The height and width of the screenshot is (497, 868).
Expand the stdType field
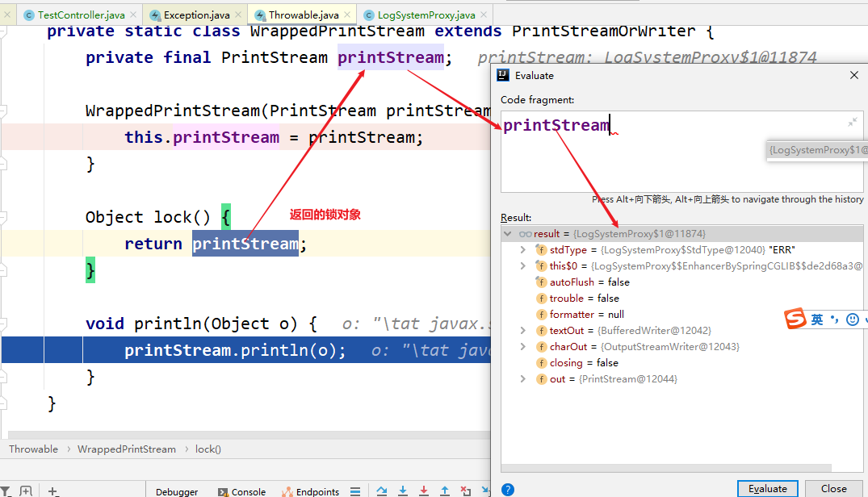pyautogui.click(x=522, y=250)
